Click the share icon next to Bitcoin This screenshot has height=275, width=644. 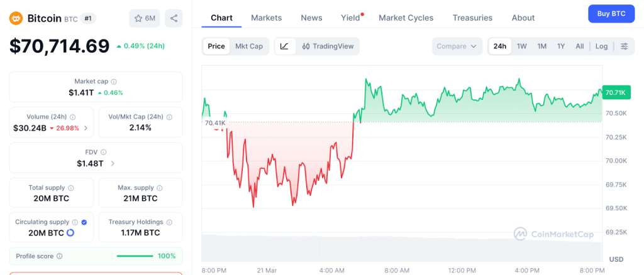pyautogui.click(x=174, y=18)
